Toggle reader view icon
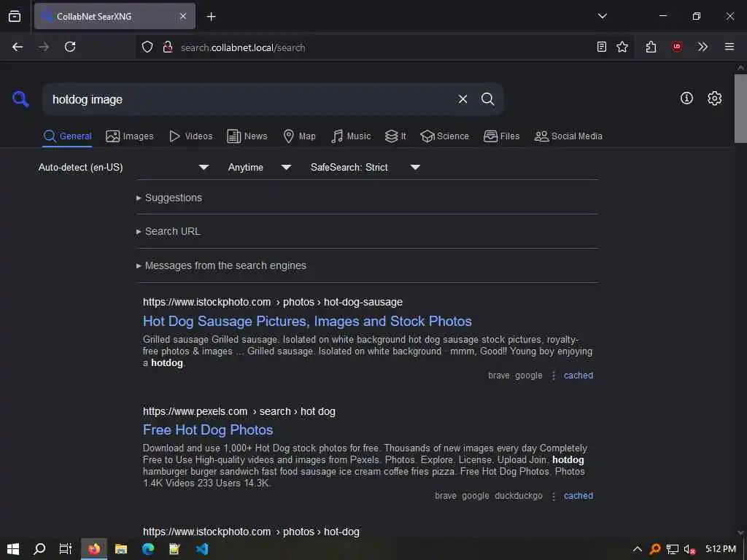The image size is (747, 560). [x=601, y=47]
